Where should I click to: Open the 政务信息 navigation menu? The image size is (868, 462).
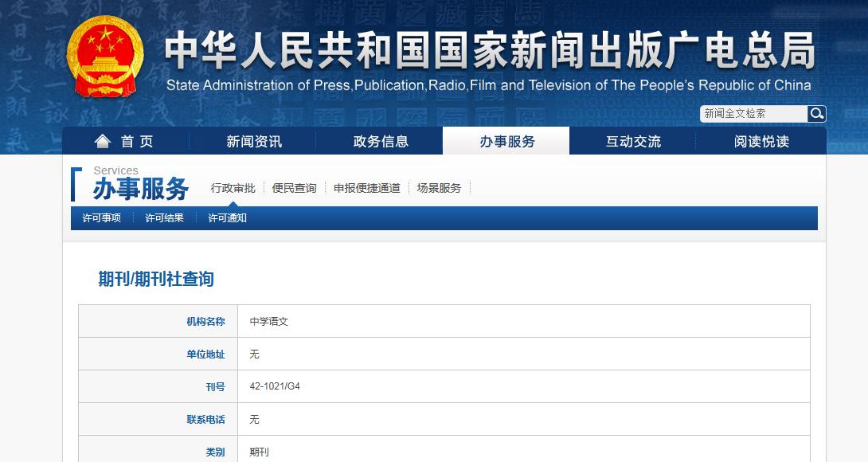pyautogui.click(x=381, y=140)
